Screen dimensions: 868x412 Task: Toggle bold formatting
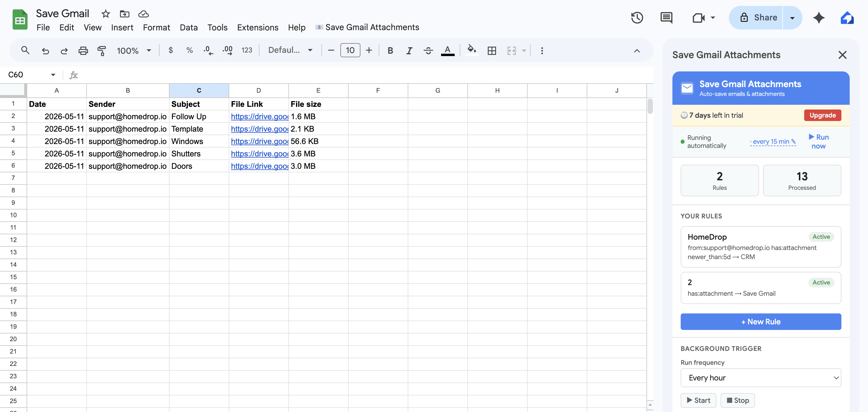[x=390, y=50]
